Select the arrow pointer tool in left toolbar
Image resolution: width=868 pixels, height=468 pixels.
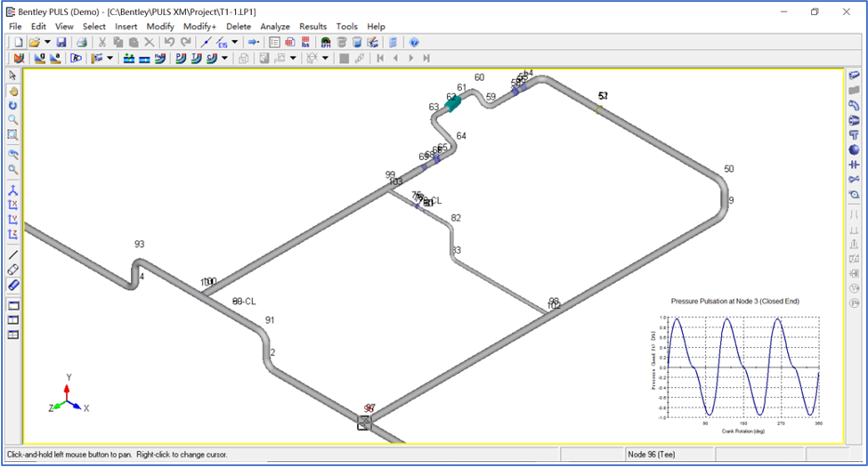[x=12, y=76]
